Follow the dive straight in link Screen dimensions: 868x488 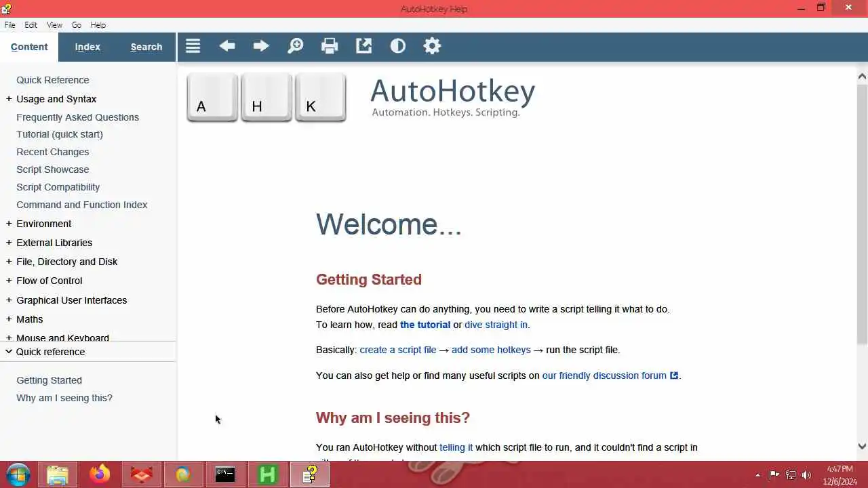[496, 325]
